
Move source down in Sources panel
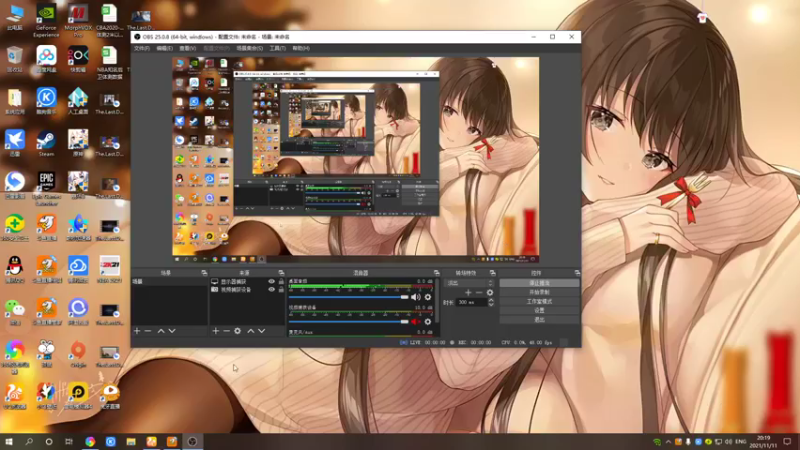tap(261, 331)
